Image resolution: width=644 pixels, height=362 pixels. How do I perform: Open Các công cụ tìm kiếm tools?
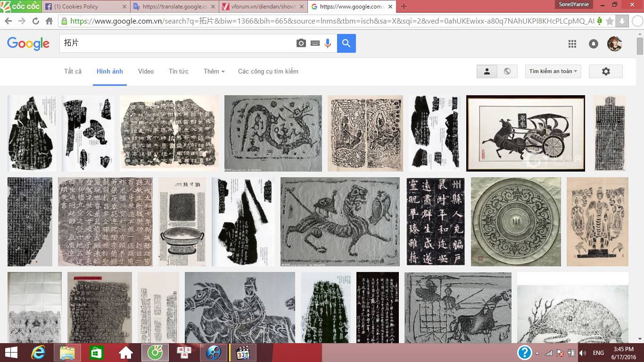pyautogui.click(x=268, y=71)
